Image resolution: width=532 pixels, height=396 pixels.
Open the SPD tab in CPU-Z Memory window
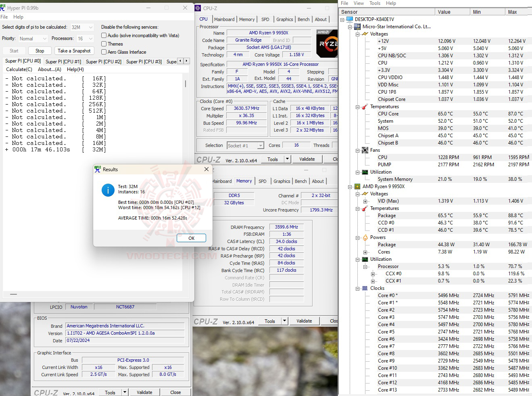pos(262,181)
